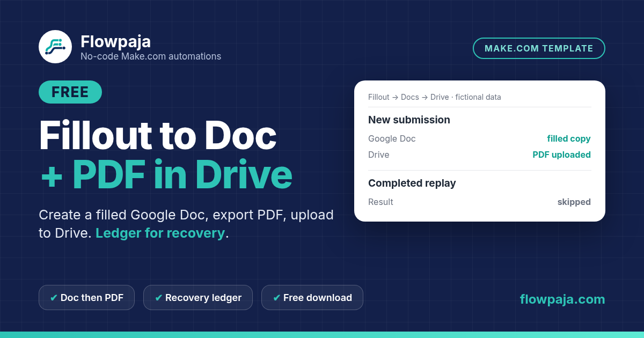Viewport: 644px width, 338px height.
Task: Click the 'Recovery ledger' chip
Action: 198,297
